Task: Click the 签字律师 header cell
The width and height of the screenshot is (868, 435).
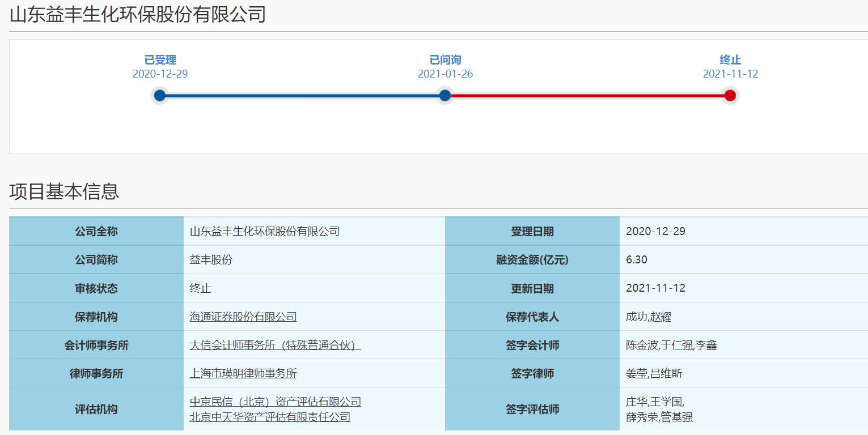Action: click(x=532, y=373)
